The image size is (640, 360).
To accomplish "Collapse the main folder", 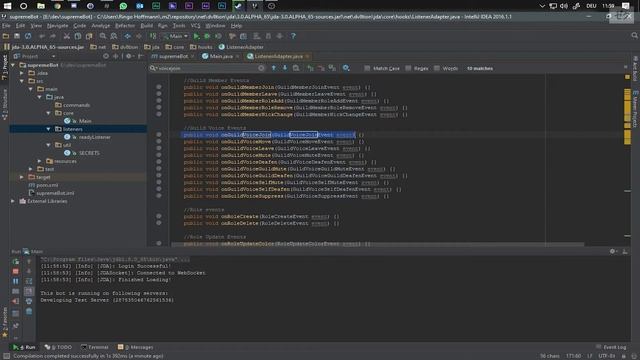I will coord(31,89).
